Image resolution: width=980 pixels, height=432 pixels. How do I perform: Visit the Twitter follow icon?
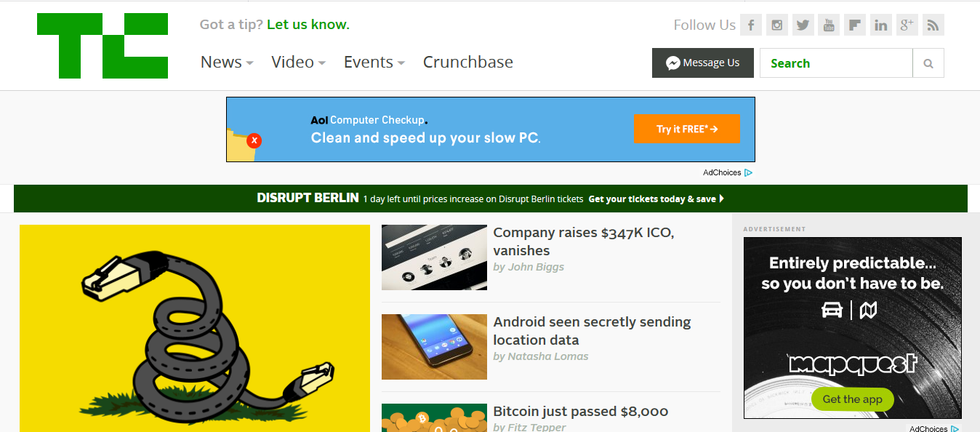803,25
